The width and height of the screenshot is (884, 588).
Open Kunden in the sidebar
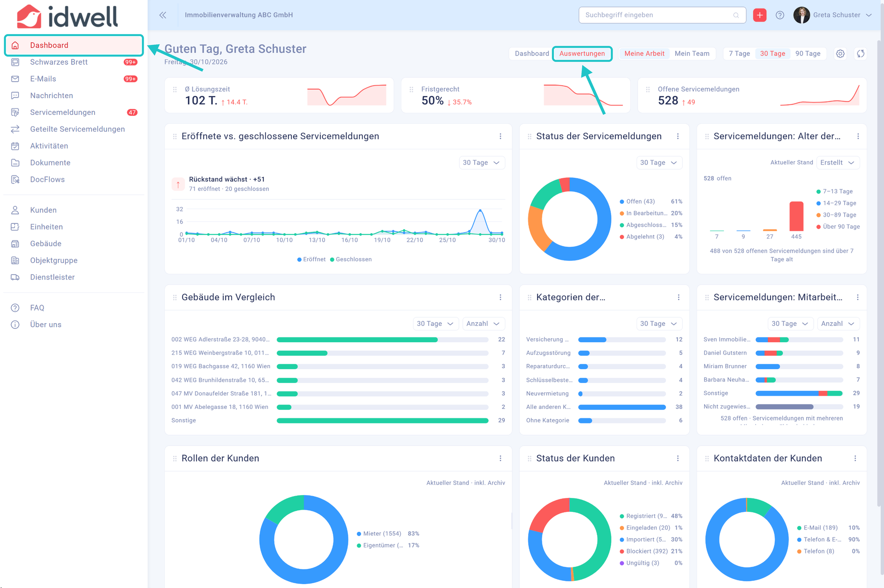pos(74,210)
